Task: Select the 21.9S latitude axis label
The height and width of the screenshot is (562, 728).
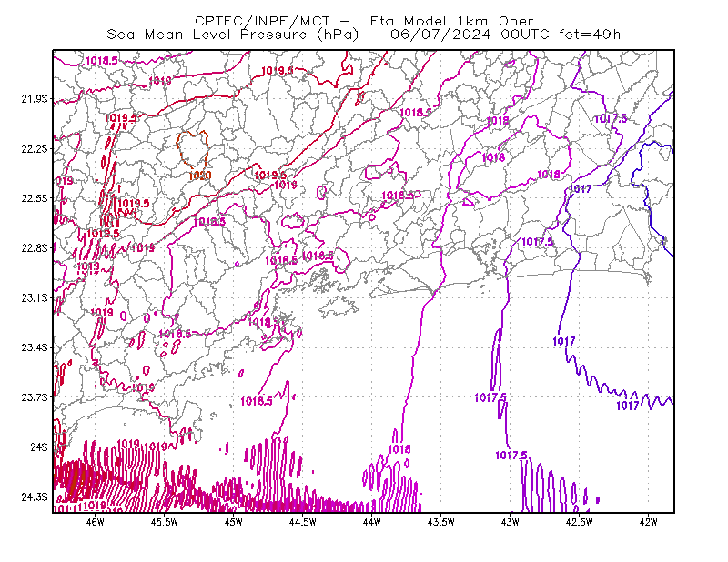Action: [35, 98]
